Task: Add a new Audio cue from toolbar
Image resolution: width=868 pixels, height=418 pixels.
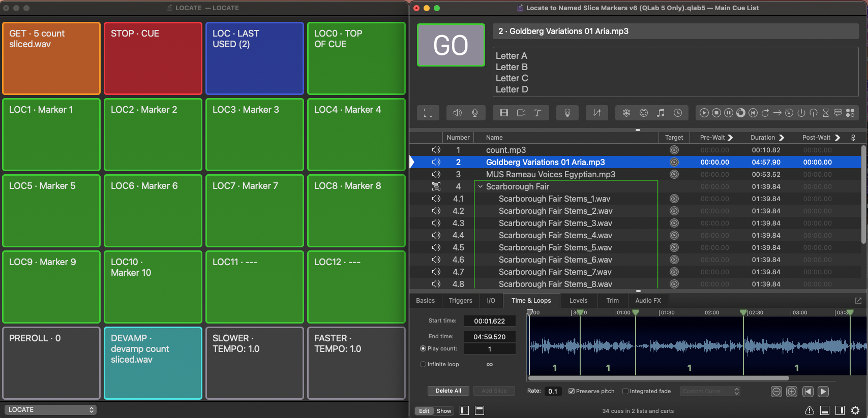Action: pos(457,113)
